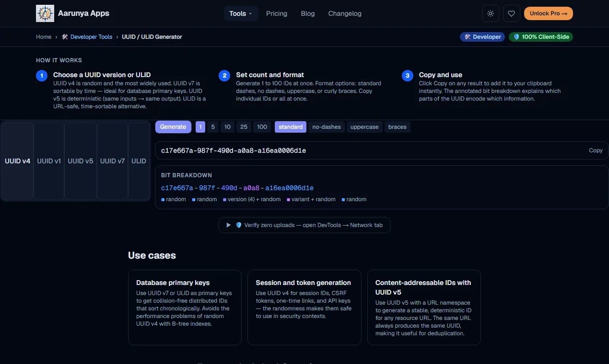609x364 pixels.
Task: Go to the Home breadcrumb
Action: click(x=44, y=37)
